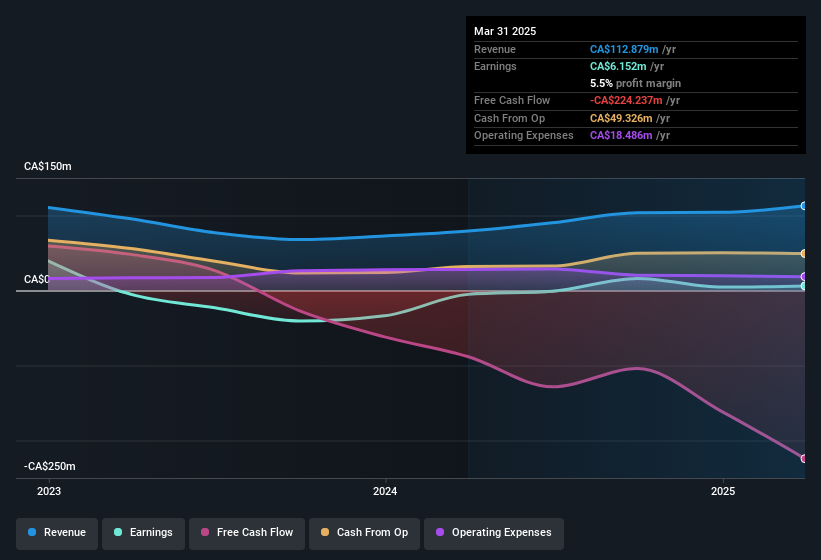This screenshot has height=560, width=821.
Task: Toggle the Free Cash Flow legend button
Action: tap(247, 533)
